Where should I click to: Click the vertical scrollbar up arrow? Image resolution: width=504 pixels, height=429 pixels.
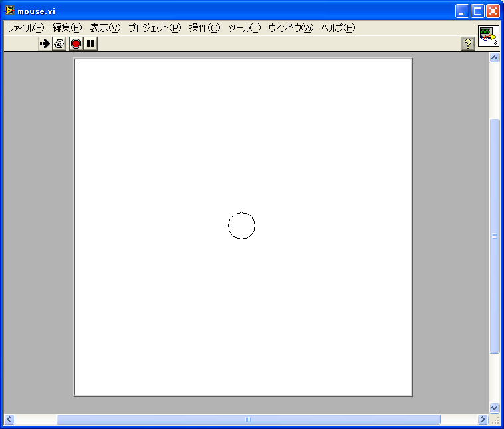[494, 58]
